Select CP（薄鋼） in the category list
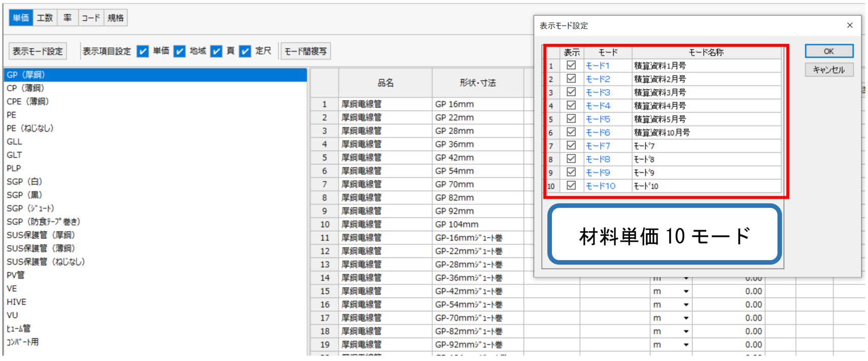The height and width of the screenshot is (361, 868). 25,88
